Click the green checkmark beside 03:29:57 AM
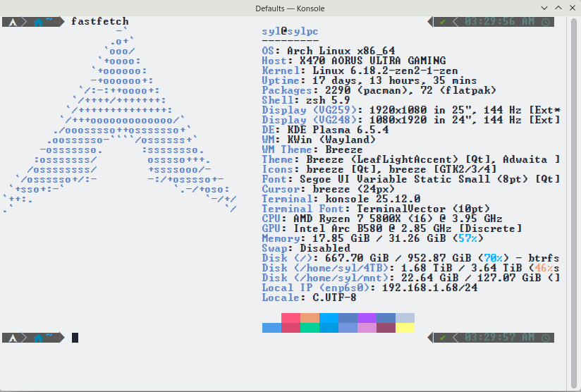This screenshot has height=392, width=581. pyautogui.click(x=442, y=338)
